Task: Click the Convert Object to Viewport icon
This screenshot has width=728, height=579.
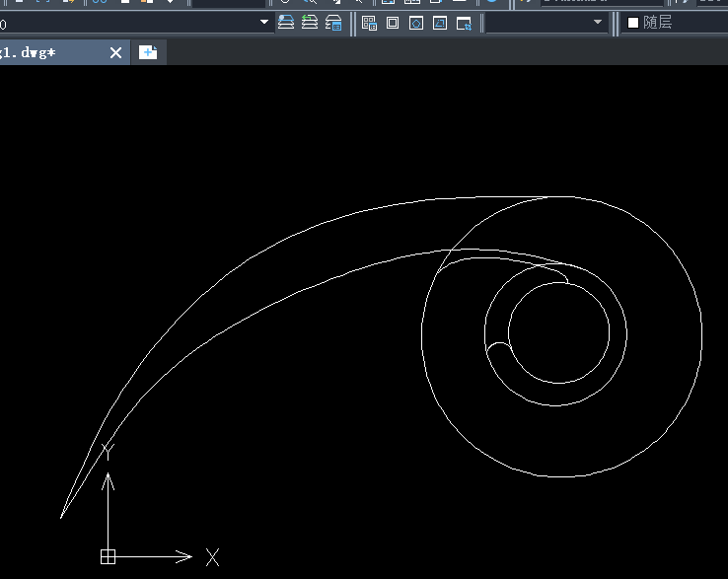Action: tap(440, 22)
